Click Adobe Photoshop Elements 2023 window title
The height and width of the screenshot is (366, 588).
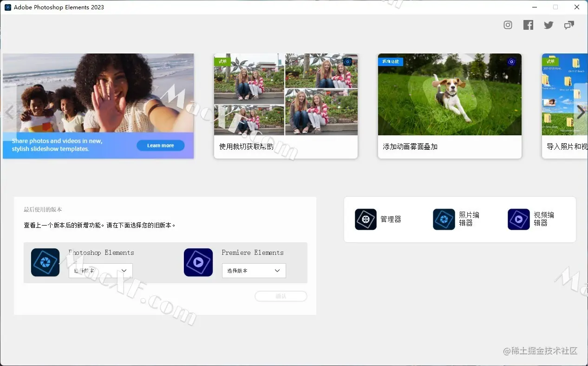point(59,7)
